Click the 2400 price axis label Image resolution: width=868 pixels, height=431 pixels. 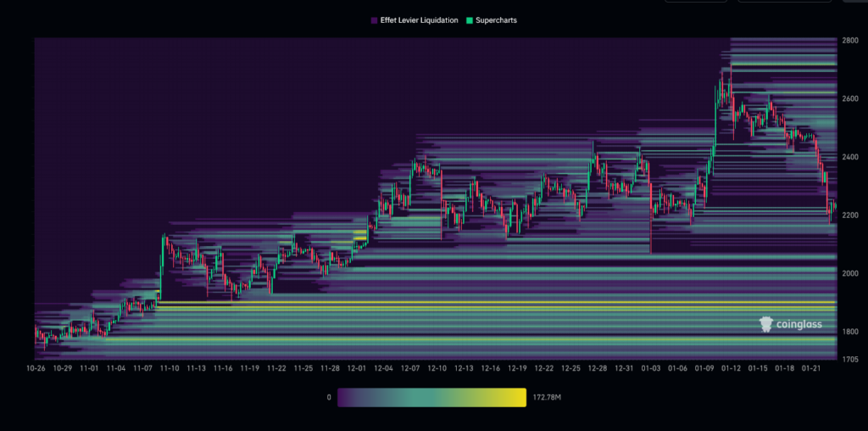[x=849, y=157]
